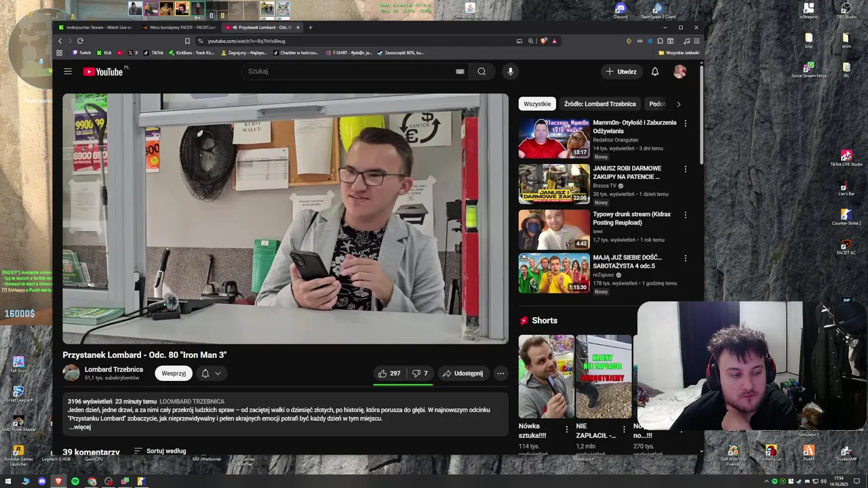Viewport: 868px width, 488px height.
Task: Open the account avatar menu
Action: 679,71
